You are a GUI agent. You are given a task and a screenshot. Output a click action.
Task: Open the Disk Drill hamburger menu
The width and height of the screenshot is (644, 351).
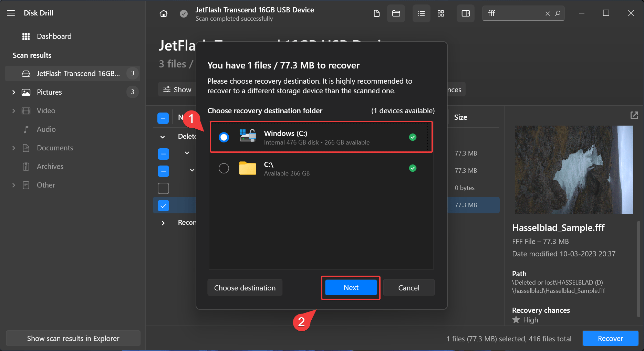(11, 13)
